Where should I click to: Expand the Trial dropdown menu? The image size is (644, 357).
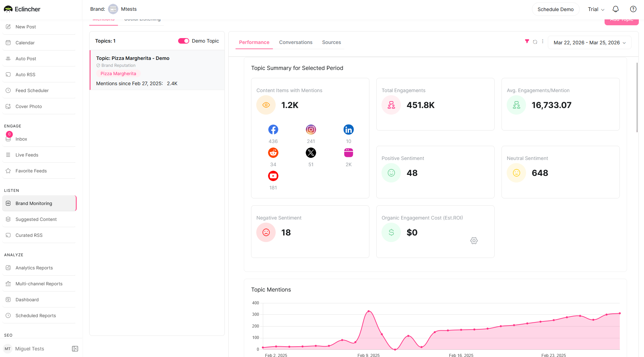(x=596, y=9)
